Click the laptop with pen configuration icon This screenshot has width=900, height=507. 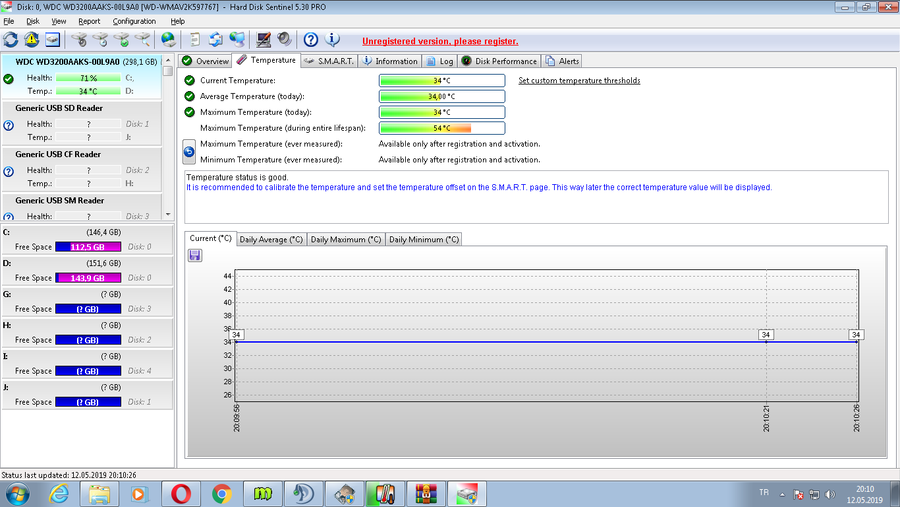(x=263, y=40)
